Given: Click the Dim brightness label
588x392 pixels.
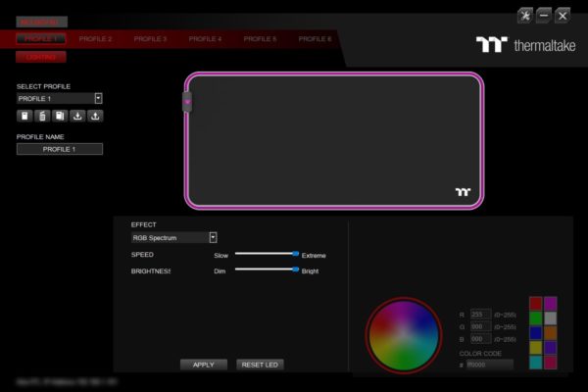Looking at the screenshot, I should (220, 271).
